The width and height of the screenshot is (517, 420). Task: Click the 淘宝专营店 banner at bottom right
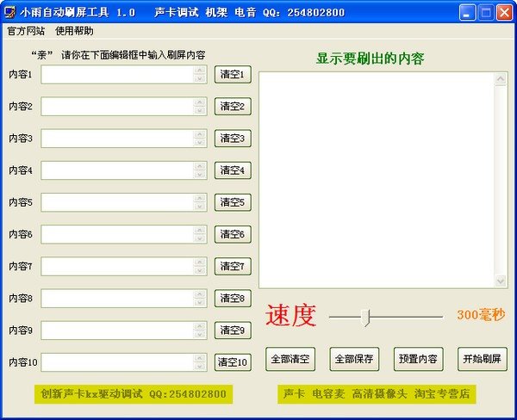[379, 393]
